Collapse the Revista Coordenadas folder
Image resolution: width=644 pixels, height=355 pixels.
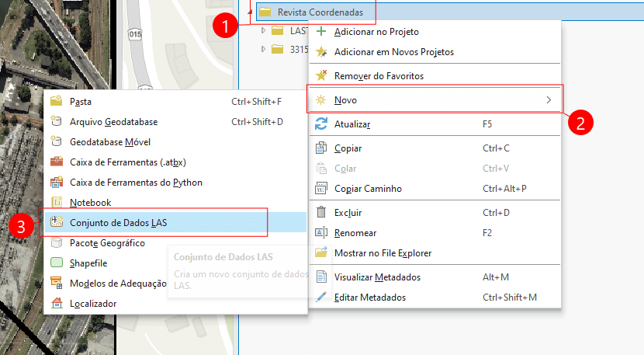250,12
